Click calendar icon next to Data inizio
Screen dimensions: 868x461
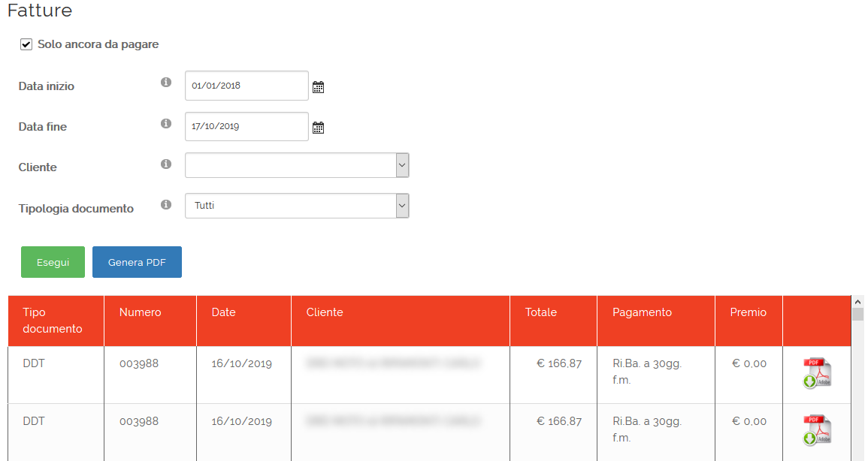click(x=318, y=87)
